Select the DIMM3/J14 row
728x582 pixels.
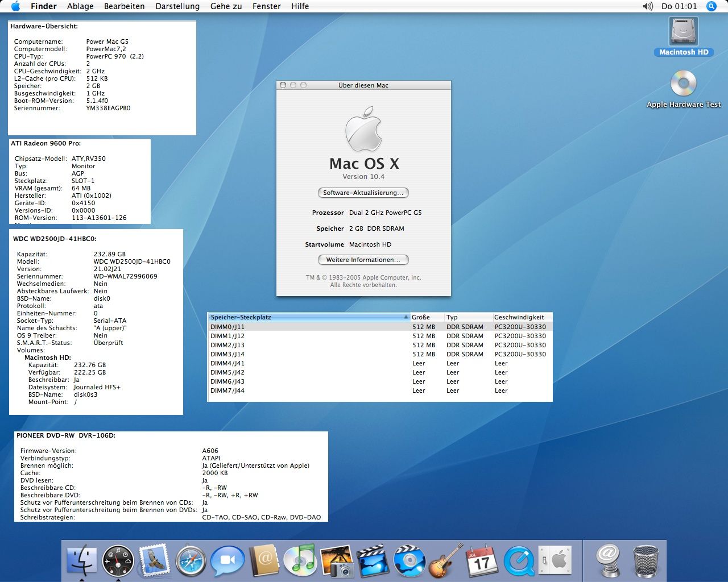[x=380, y=354]
